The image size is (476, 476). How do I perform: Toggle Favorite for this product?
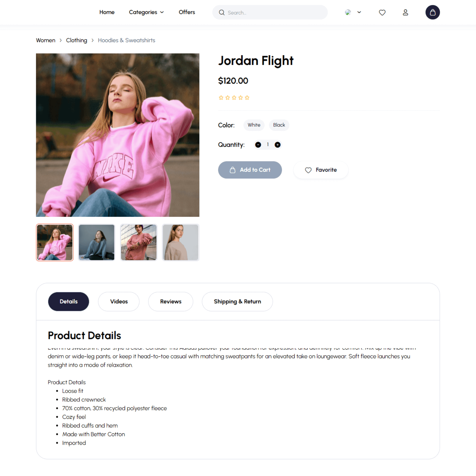click(x=321, y=170)
